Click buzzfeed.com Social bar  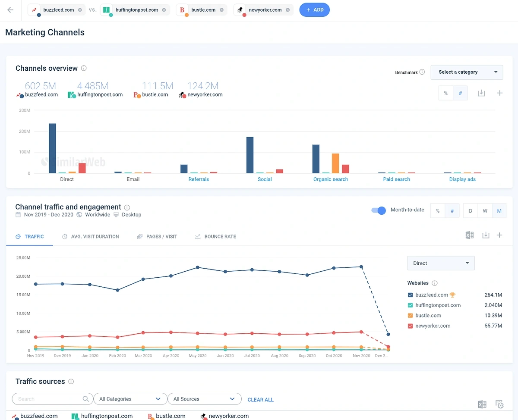click(250, 155)
